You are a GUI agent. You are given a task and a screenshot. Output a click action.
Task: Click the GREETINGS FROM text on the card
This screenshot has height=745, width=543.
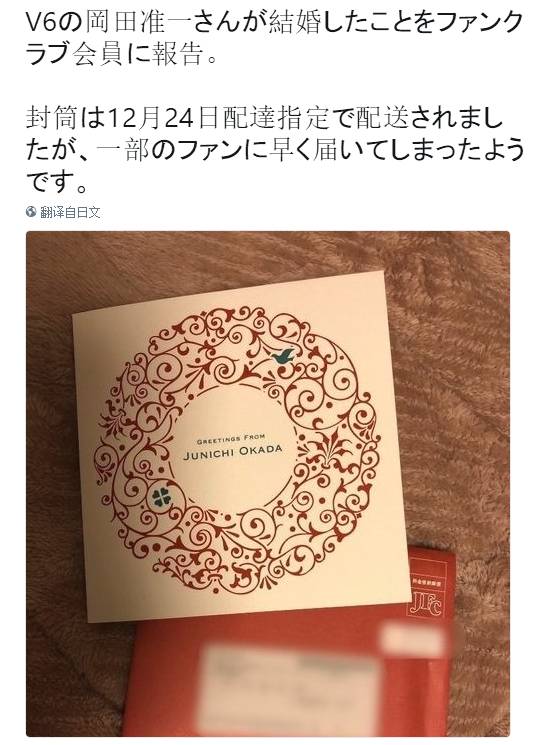pos(231,439)
